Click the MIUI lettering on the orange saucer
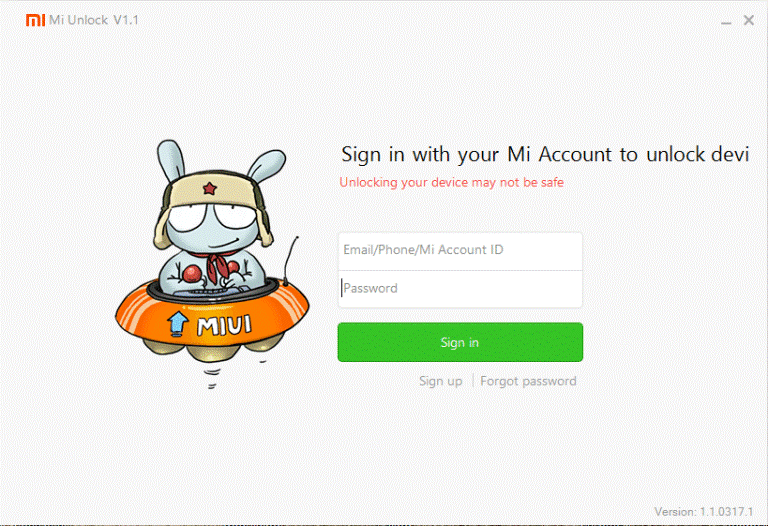 coord(224,326)
